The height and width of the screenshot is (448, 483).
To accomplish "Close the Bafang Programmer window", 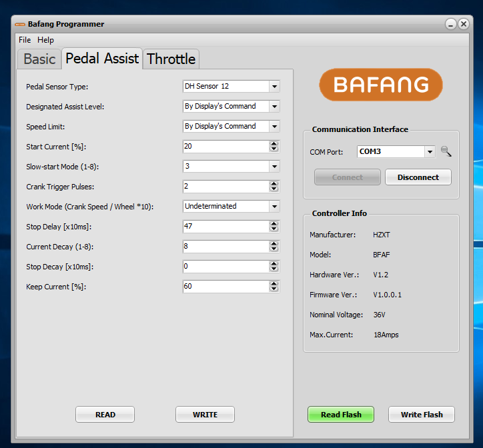I will pos(464,24).
